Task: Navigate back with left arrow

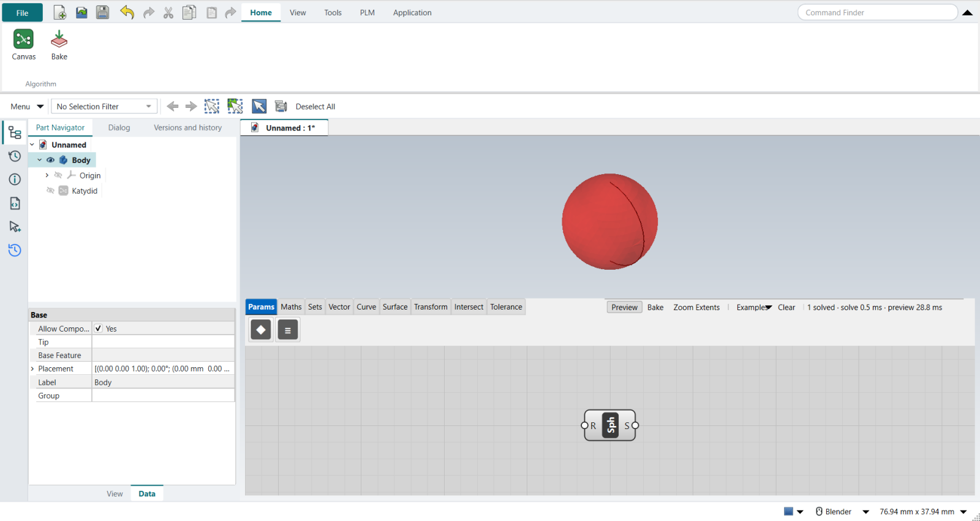Action: 173,107
